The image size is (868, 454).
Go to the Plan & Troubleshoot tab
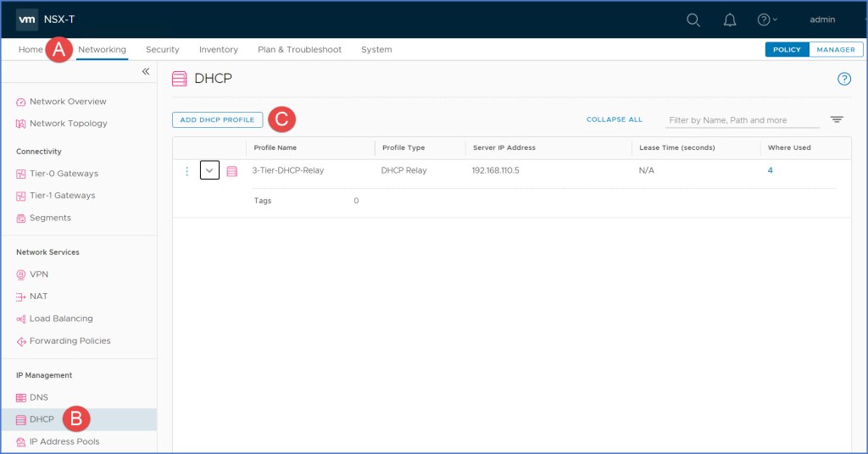pyautogui.click(x=299, y=50)
